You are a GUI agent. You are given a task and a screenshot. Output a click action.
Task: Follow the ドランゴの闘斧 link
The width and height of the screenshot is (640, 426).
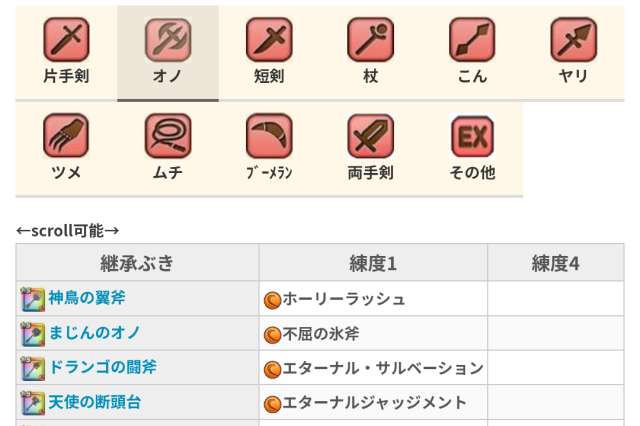tap(102, 367)
